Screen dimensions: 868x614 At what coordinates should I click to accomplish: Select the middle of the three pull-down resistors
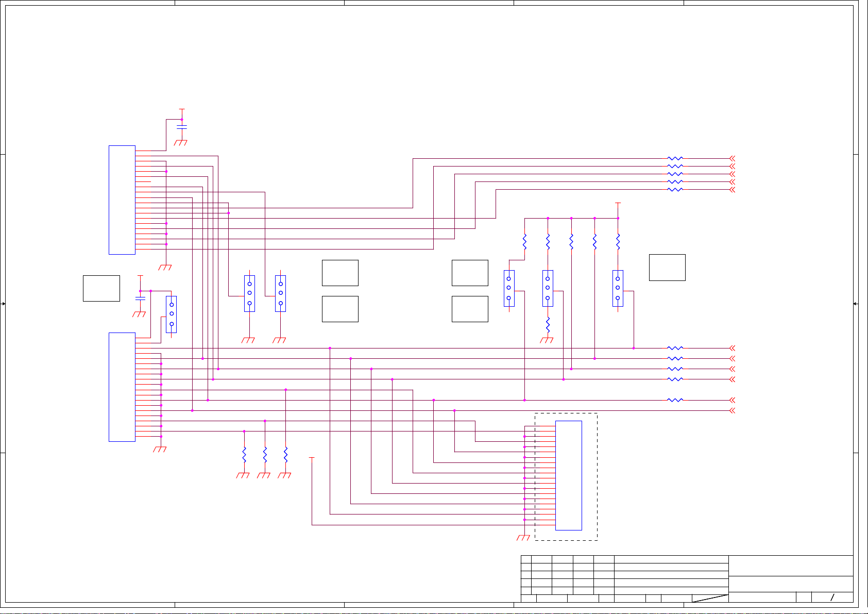pyautogui.click(x=265, y=455)
